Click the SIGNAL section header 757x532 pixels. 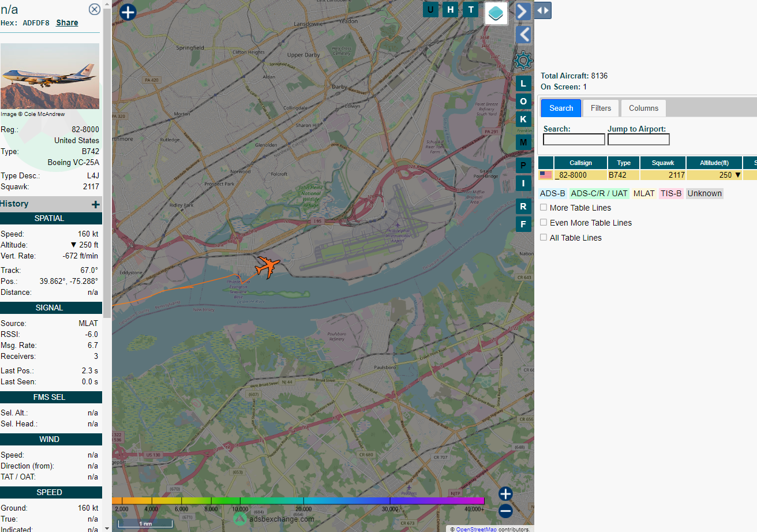(x=50, y=308)
